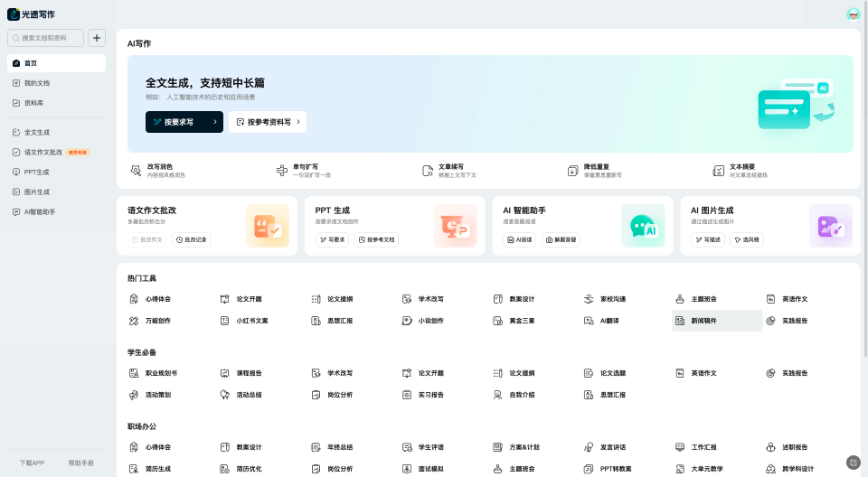Image resolution: width=868 pixels, height=477 pixels.
Task: Open 活动总结 tool
Action: [241, 395]
